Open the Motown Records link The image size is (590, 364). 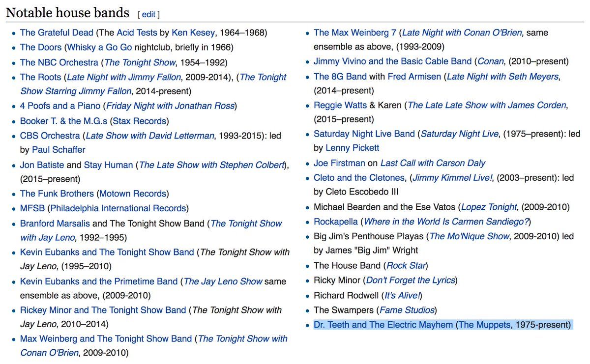(x=133, y=194)
